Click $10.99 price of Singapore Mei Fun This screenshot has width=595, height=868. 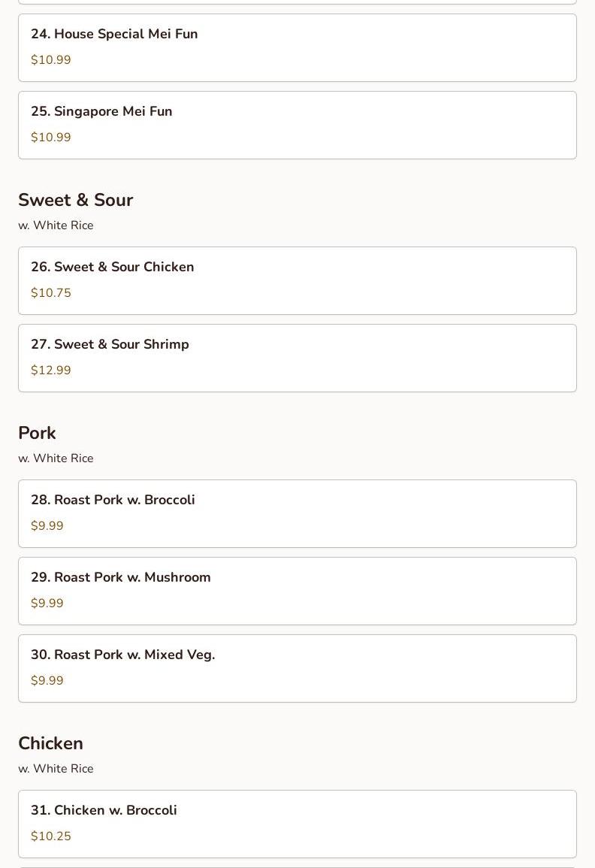click(x=51, y=138)
